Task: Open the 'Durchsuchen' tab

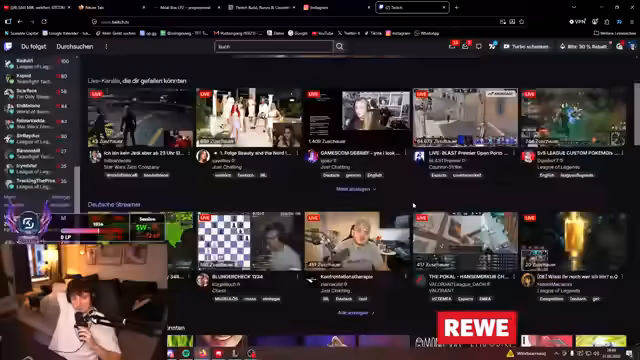Action: click(x=75, y=47)
